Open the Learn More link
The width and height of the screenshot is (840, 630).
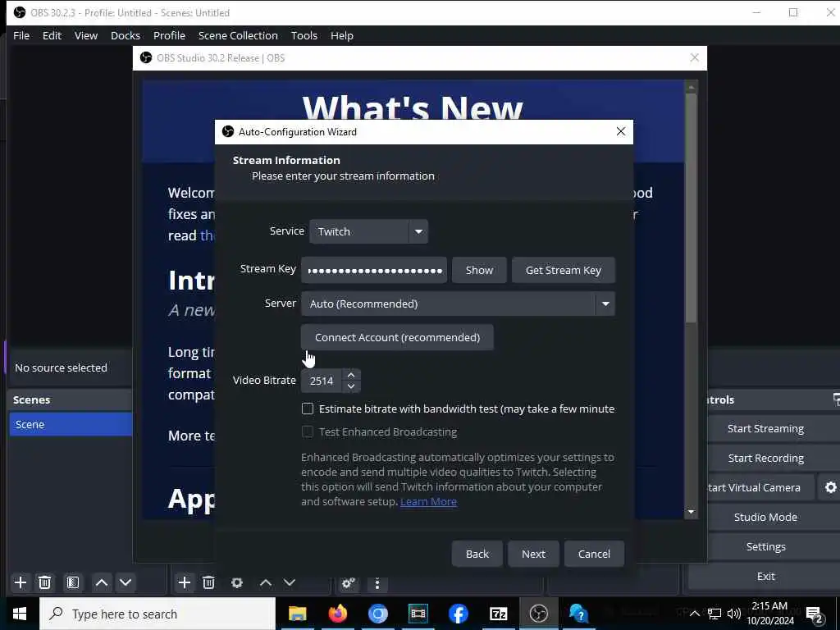[x=428, y=501]
